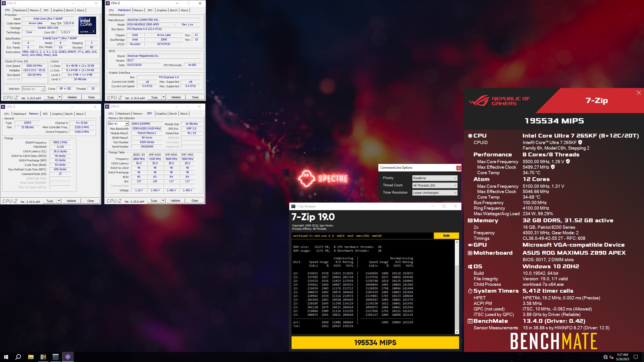Click the motherboard model ROG MAXIMUS Z890 APEX
This screenshot has width=644, height=362.
pyautogui.click(x=150, y=24)
